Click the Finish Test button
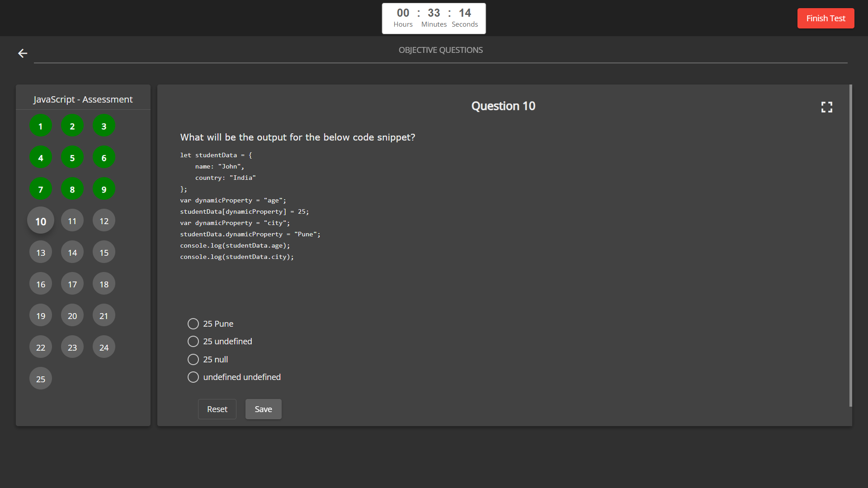This screenshot has height=488, width=868. coord(826,19)
